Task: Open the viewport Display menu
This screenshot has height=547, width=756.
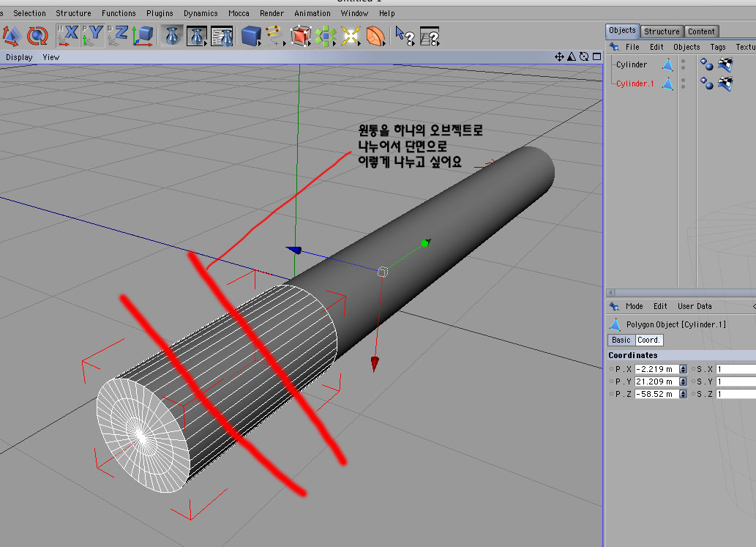Action: (19, 57)
